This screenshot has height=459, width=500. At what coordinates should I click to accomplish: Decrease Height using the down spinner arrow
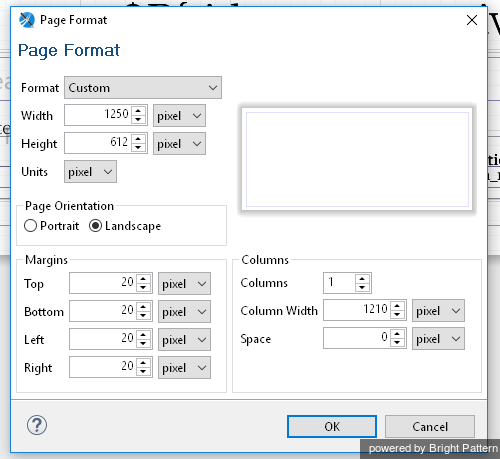coord(138,147)
